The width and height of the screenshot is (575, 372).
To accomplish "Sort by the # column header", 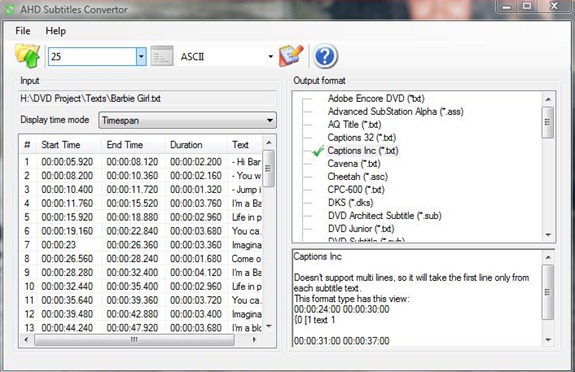I will (27, 145).
